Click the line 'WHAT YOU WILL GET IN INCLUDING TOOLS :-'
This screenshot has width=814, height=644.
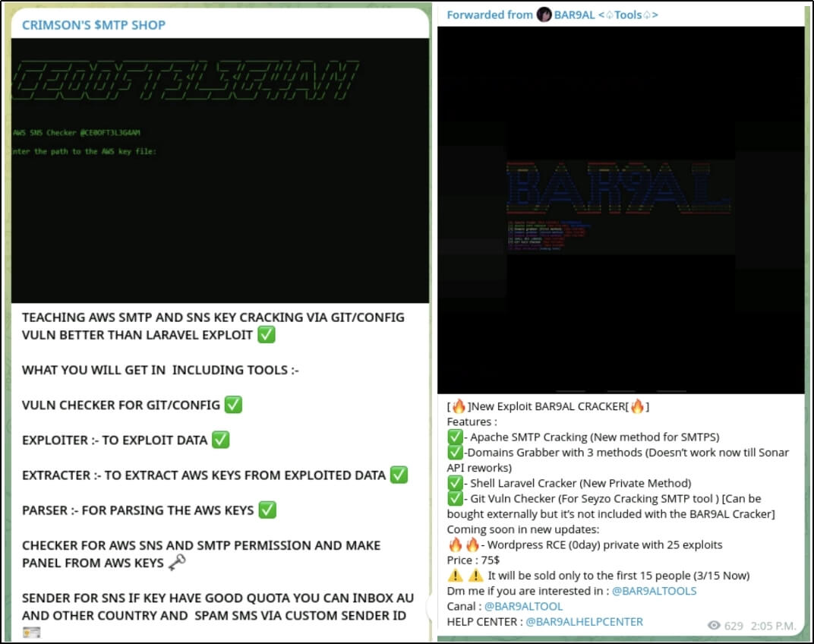(x=160, y=370)
